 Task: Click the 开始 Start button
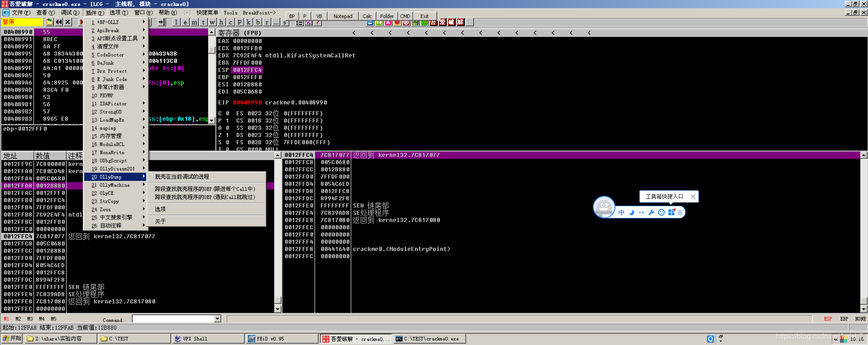(12, 338)
